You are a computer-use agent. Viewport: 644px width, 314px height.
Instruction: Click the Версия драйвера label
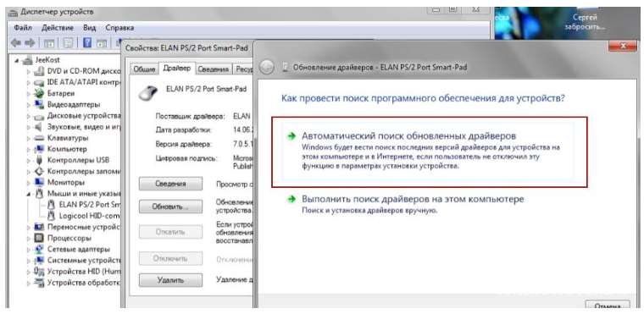point(184,144)
